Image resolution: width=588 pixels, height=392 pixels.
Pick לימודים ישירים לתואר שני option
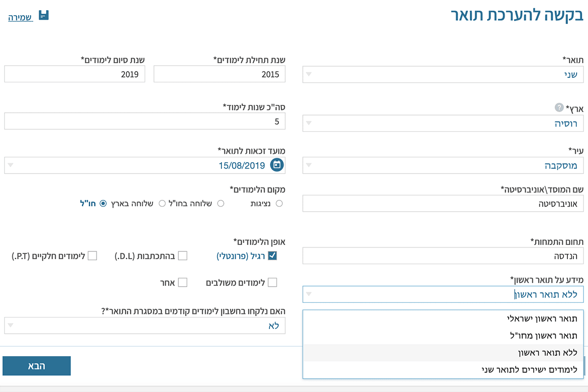529,369
